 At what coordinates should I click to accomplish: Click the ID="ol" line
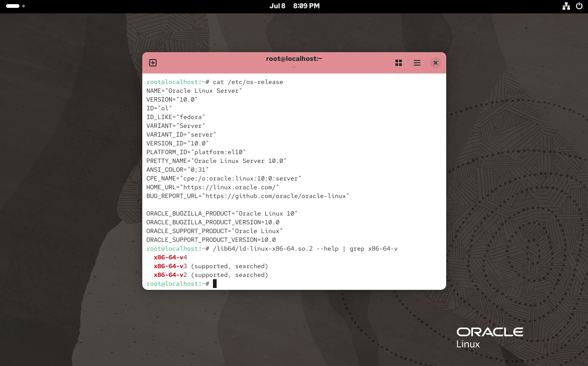pyautogui.click(x=159, y=108)
